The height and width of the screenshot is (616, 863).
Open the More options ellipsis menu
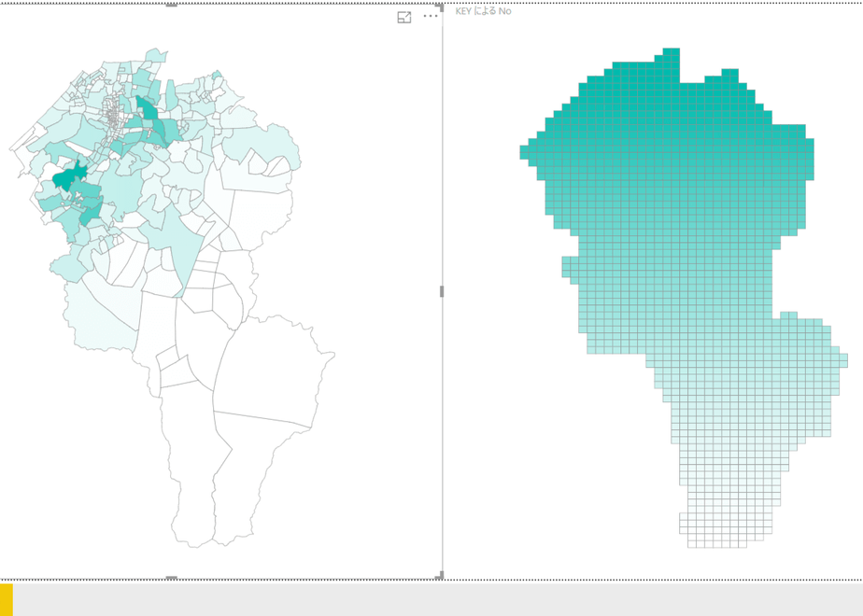431,16
